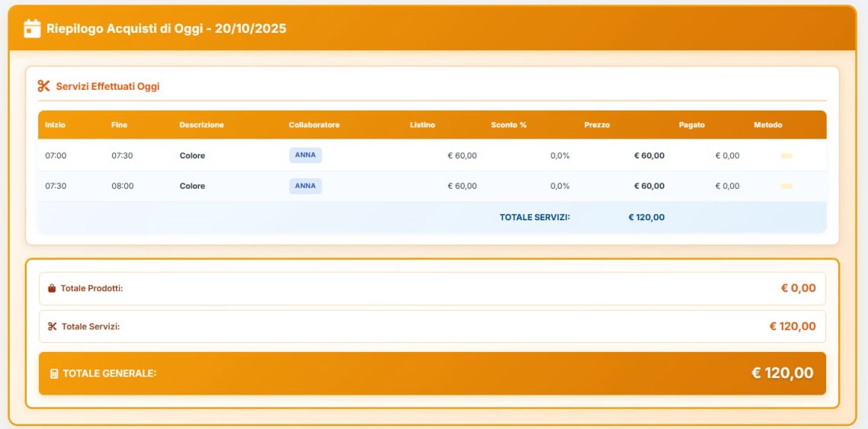Select the ANNA badge in the 07:30–08:00 row

click(306, 186)
